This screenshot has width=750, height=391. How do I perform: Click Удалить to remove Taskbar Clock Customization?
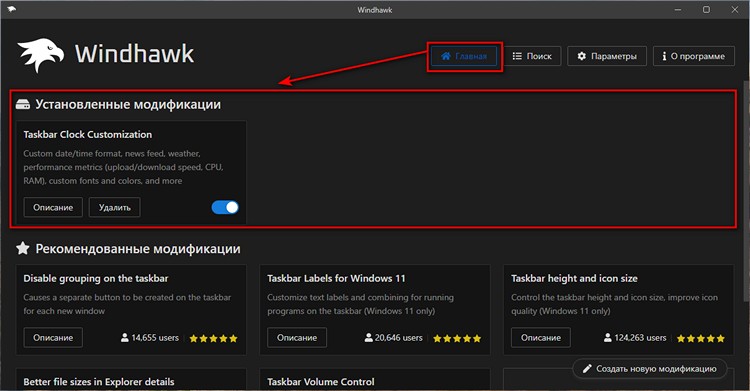point(115,207)
